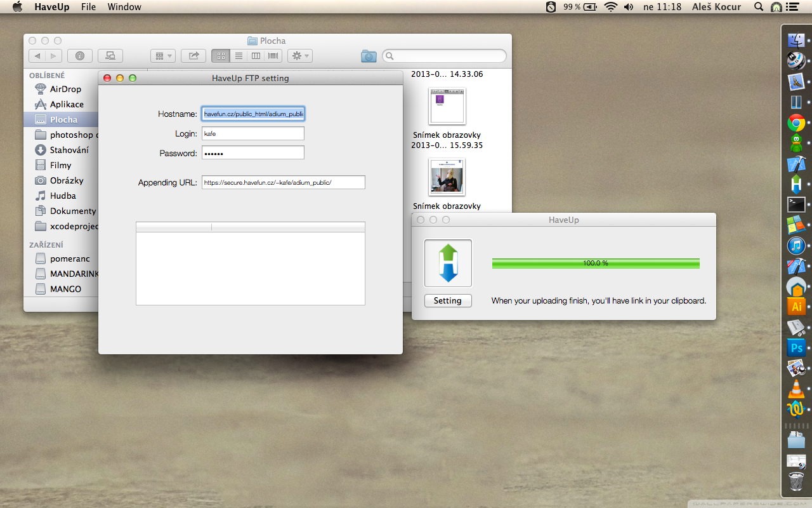Open the speedometer compass icon in Dock
This screenshot has height=508, width=812.
pos(796,61)
